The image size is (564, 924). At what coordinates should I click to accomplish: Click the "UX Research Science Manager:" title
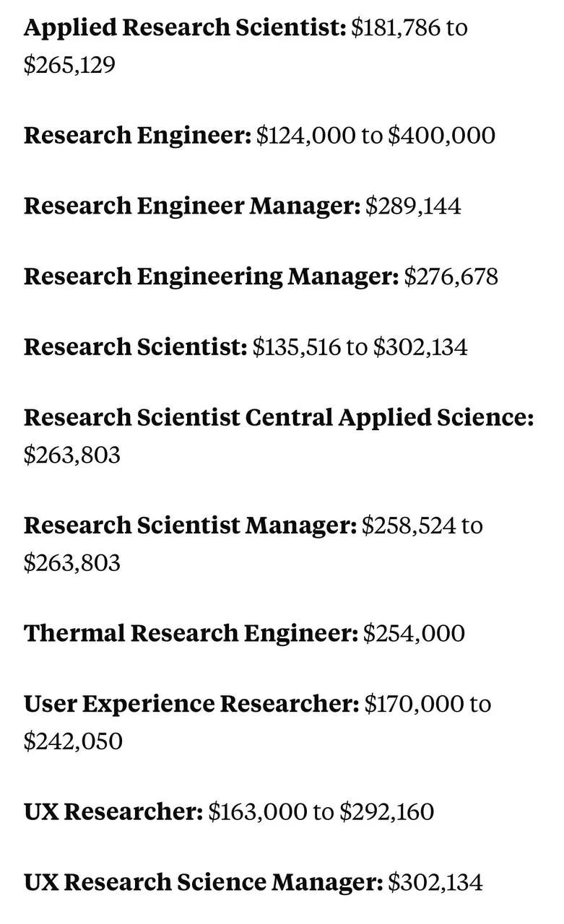203,882
